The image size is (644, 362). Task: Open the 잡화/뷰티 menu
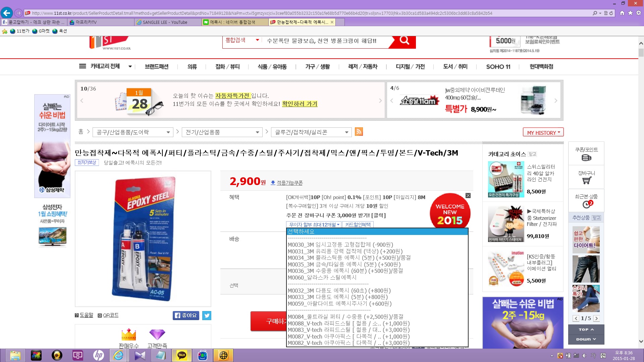[x=227, y=66]
